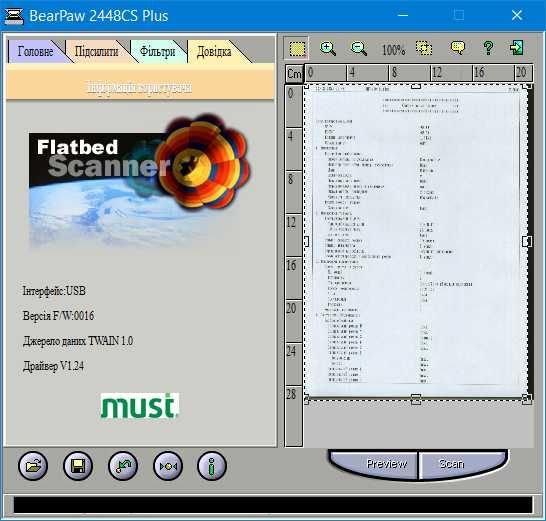Minimize the BearPaw window
This screenshot has height=521, width=546.
[x=403, y=15]
